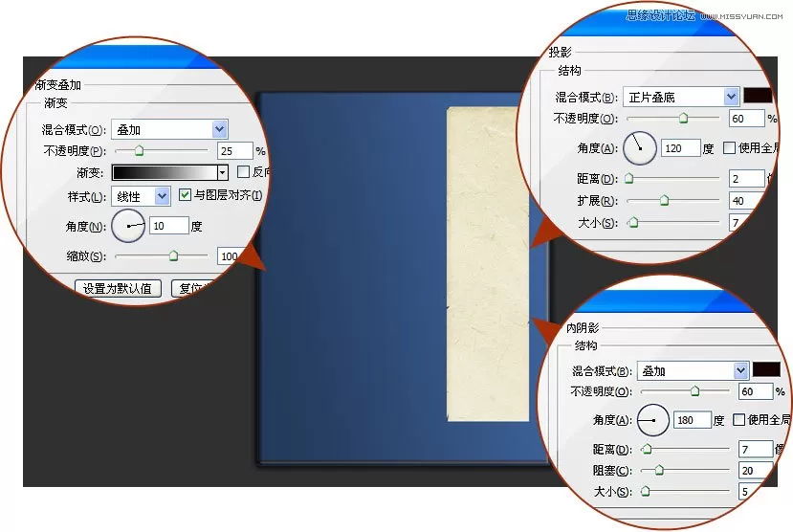793x532 pixels.
Task: Toggle 使用全局 checkbox in 投影 panel
Action: (729, 148)
